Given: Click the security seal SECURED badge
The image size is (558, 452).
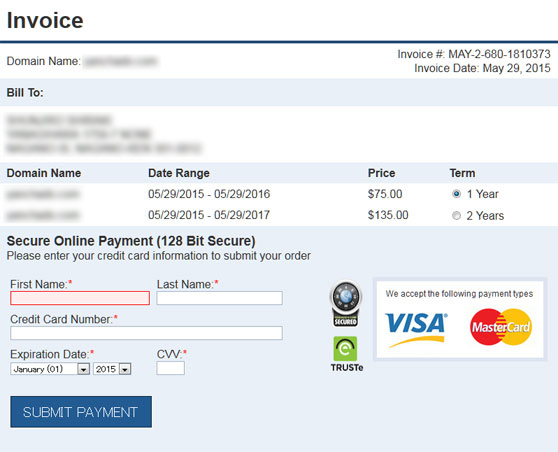Looking at the screenshot, I should pos(346,304).
